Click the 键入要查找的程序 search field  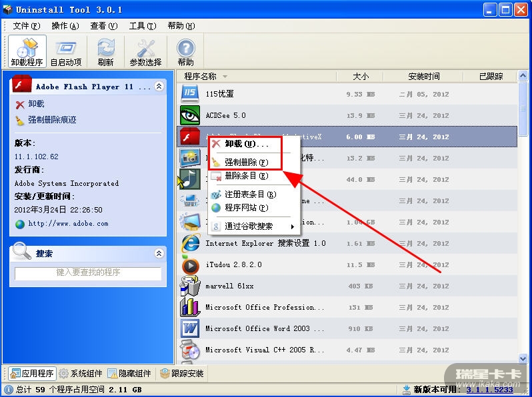click(88, 273)
